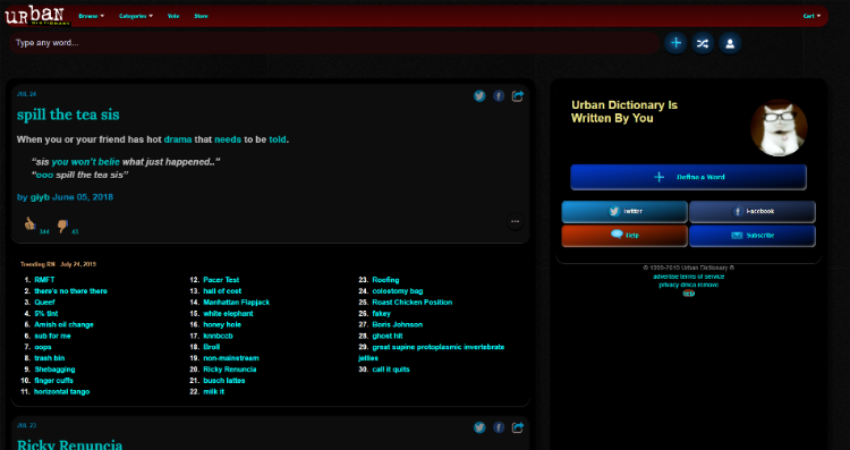The height and width of the screenshot is (450, 850).
Task: Open trending word 'Amish oil change'
Action: pyautogui.click(x=64, y=325)
